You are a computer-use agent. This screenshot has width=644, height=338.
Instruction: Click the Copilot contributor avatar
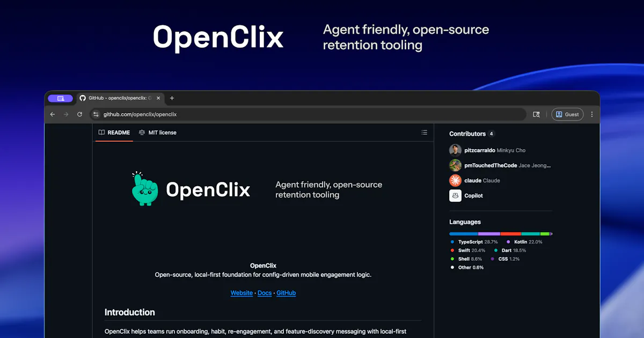pos(455,195)
